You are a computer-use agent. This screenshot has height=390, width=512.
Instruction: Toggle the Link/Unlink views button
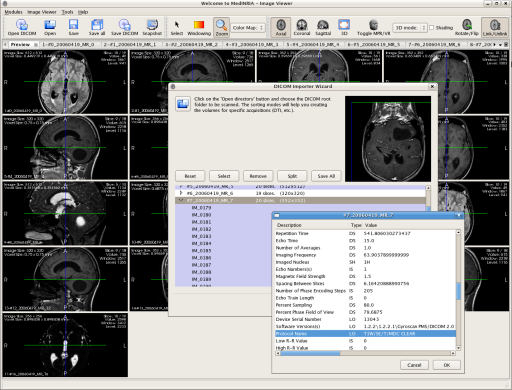point(495,27)
